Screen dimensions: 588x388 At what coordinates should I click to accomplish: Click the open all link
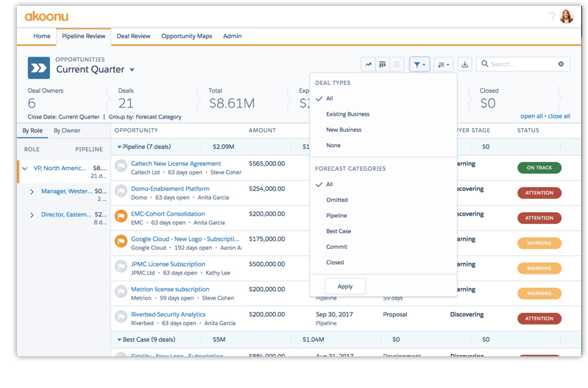click(x=531, y=116)
